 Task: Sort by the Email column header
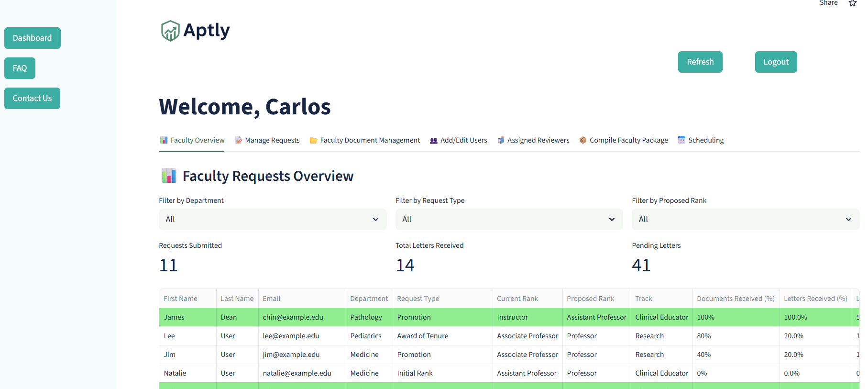(302, 299)
